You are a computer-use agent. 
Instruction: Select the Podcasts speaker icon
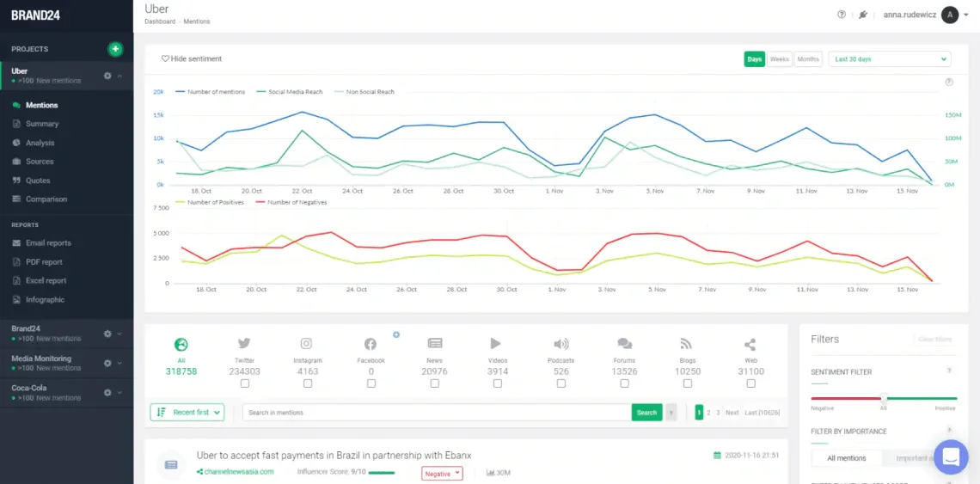click(x=560, y=343)
